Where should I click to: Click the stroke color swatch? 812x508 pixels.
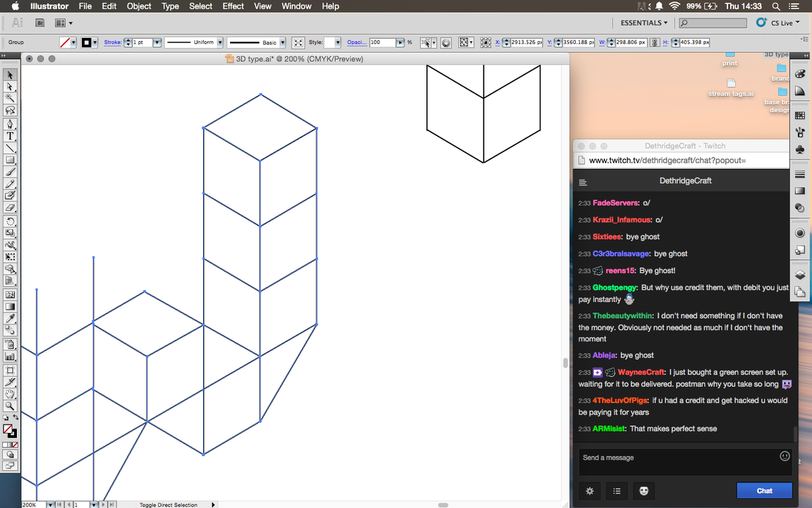pyautogui.click(x=87, y=42)
